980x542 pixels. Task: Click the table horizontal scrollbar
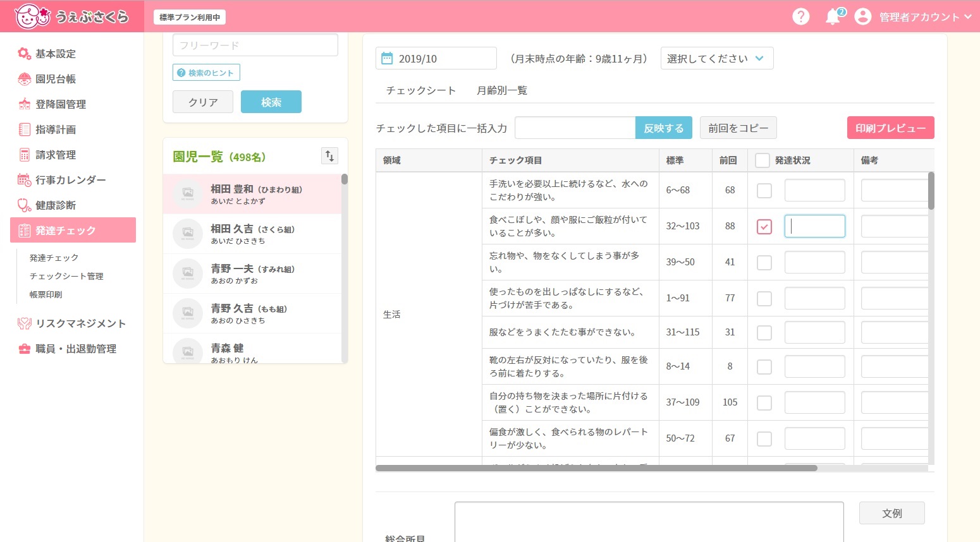[x=596, y=468]
